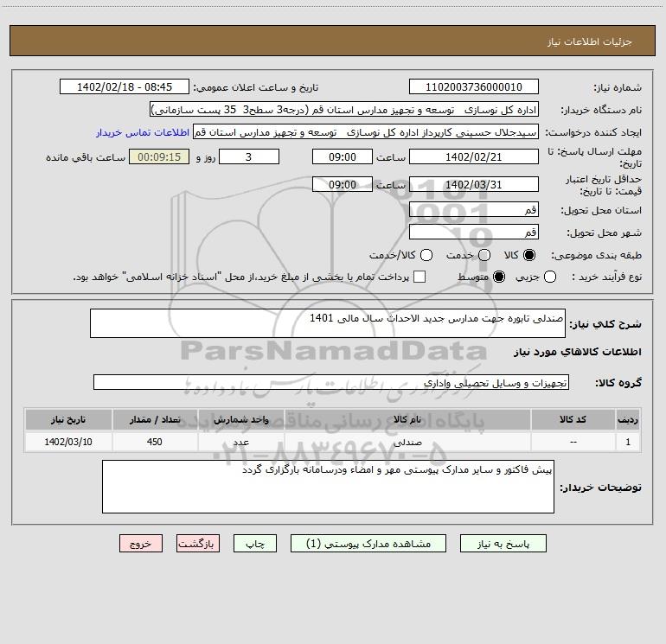Click the صندلی item name cell

(x=407, y=442)
